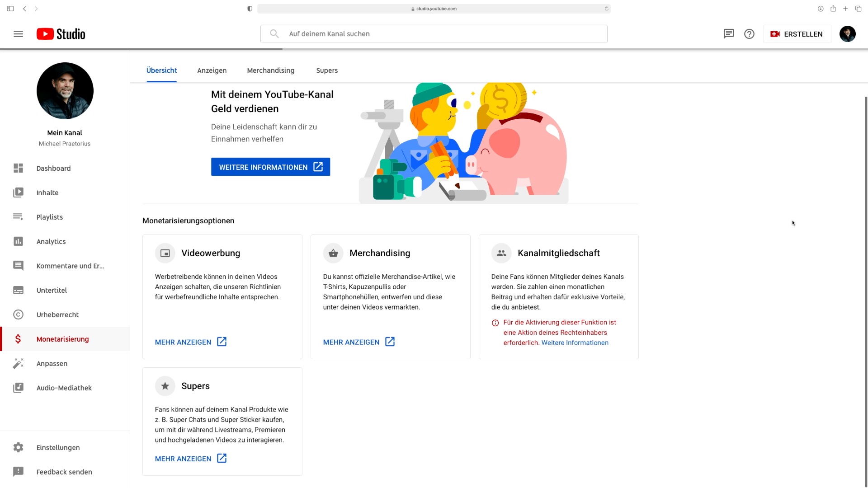Click Weitere Informationen link in Kanalmitgliedschaft
This screenshot has width=868, height=488.
pos(575,343)
